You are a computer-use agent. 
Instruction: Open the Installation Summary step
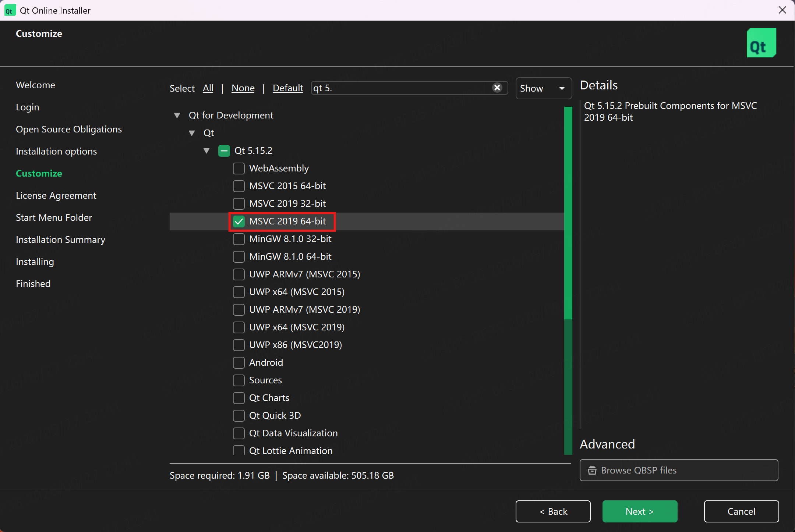[x=60, y=240]
